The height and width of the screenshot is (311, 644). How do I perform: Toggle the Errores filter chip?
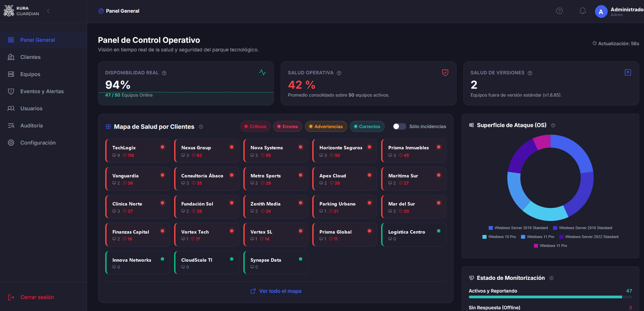[x=288, y=126]
